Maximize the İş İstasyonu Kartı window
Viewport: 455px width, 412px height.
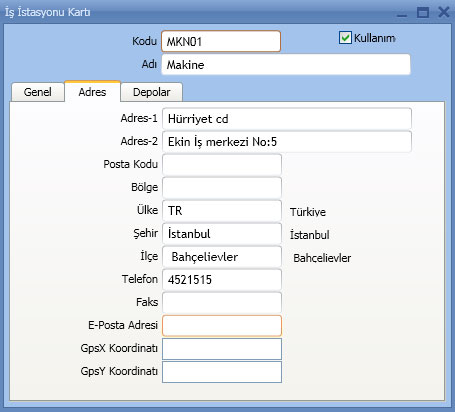pos(423,12)
